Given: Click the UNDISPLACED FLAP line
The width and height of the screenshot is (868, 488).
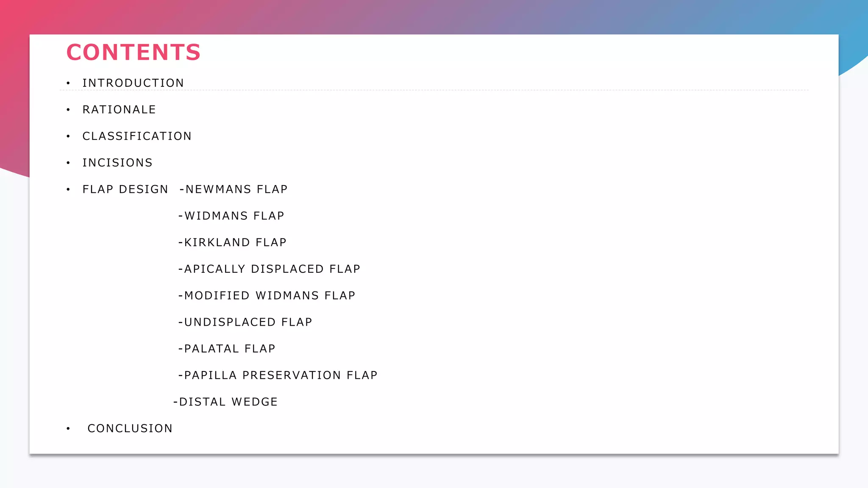Looking at the screenshot, I should (x=245, y=322).
